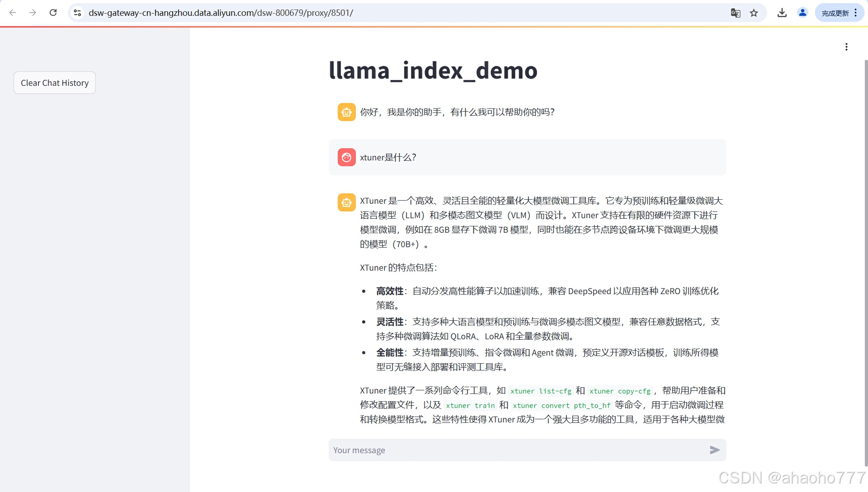Viewport: 868px width, 492px height.
Task: Click the translate page icon
Action: pyautogui.click(x=736, y=13)
